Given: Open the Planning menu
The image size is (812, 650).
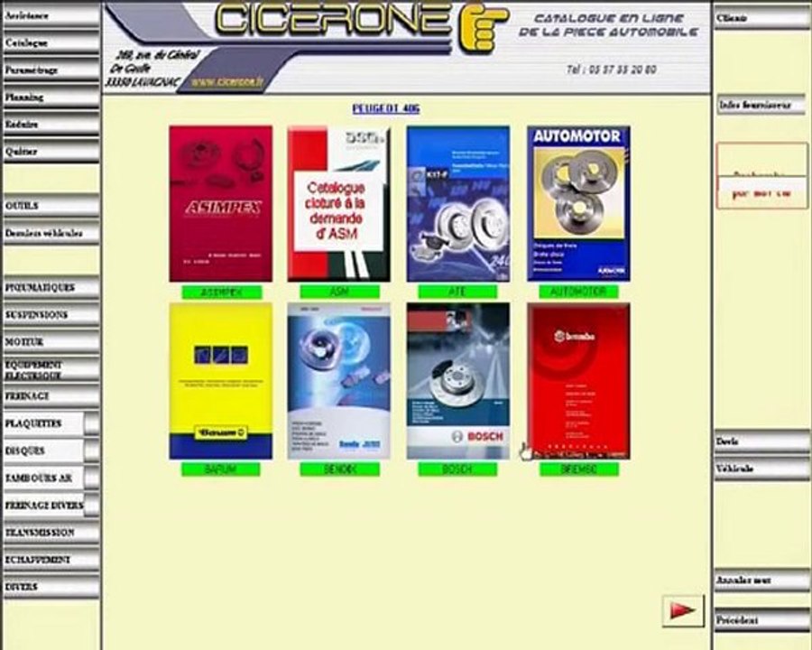Looking at the screenshot, I should pyautogui.click(x=51, y=97).
